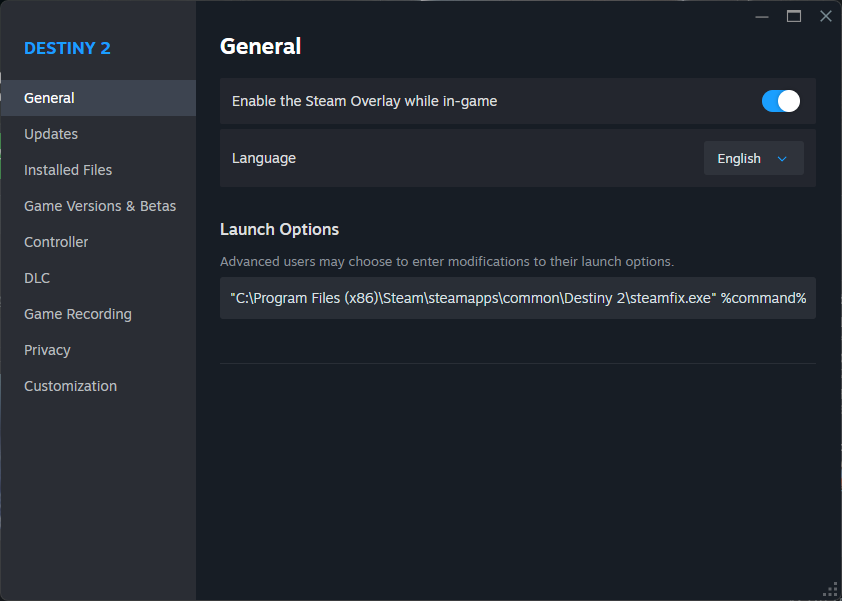Open the DLC section
Image resolution: width=842 pixels, height=601 pixels.
click(x=98, y=278)
